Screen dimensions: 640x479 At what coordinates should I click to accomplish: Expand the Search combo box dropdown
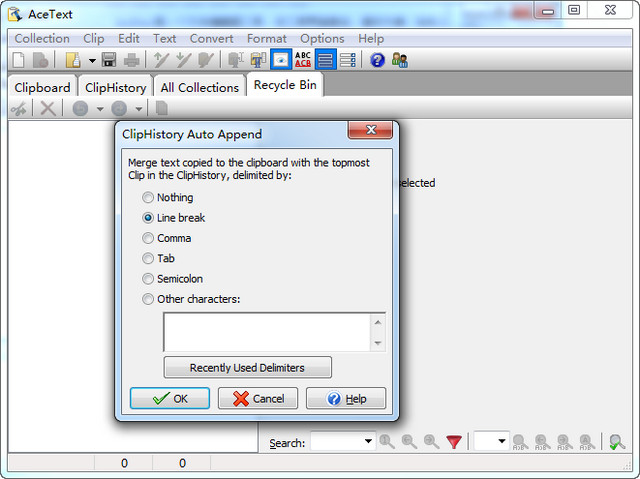click(x=368, y=441)
